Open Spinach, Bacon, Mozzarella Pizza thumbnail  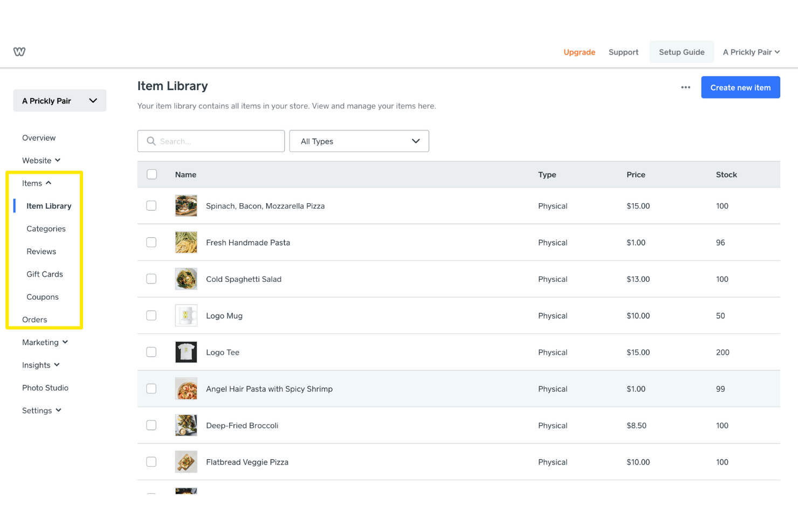click(x=186, y=206)
